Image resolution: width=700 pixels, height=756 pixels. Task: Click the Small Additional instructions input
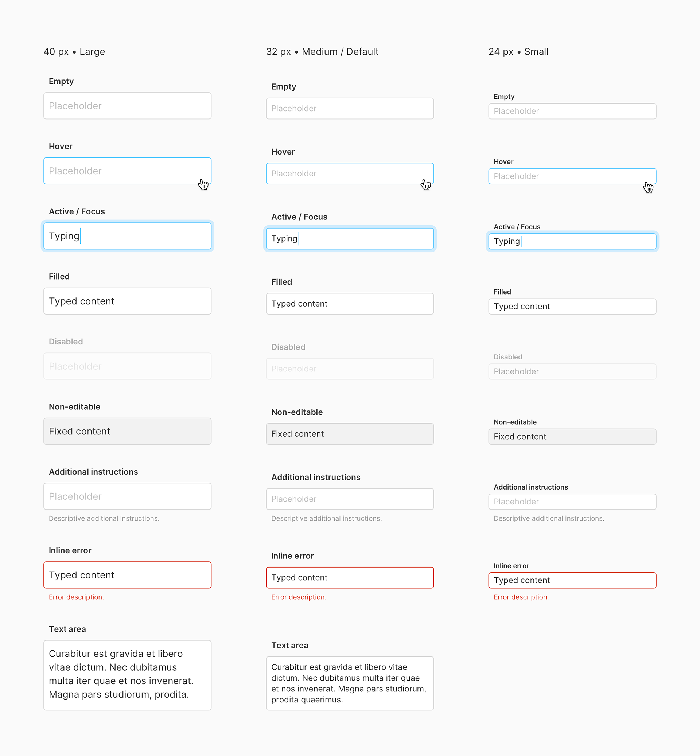pos(572,502)
